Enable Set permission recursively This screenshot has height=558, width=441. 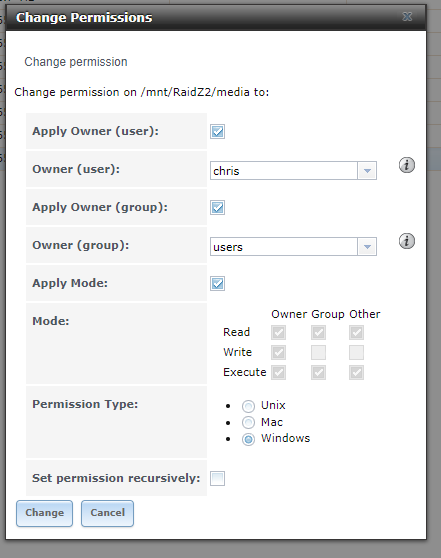[217, 478]
